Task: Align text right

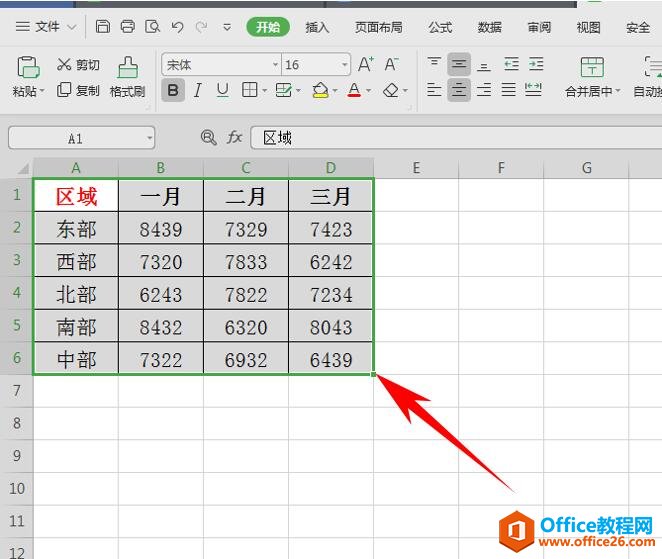Action: (484, 90)
